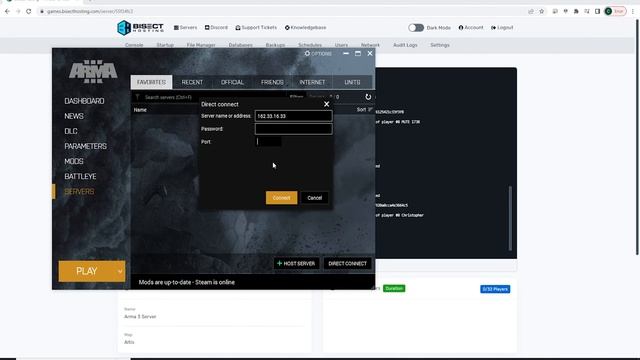Click the Bisect Hosting logo
The height and width of the screenshot is (360, 640).
pyautogui.click(x=140, y=28)
